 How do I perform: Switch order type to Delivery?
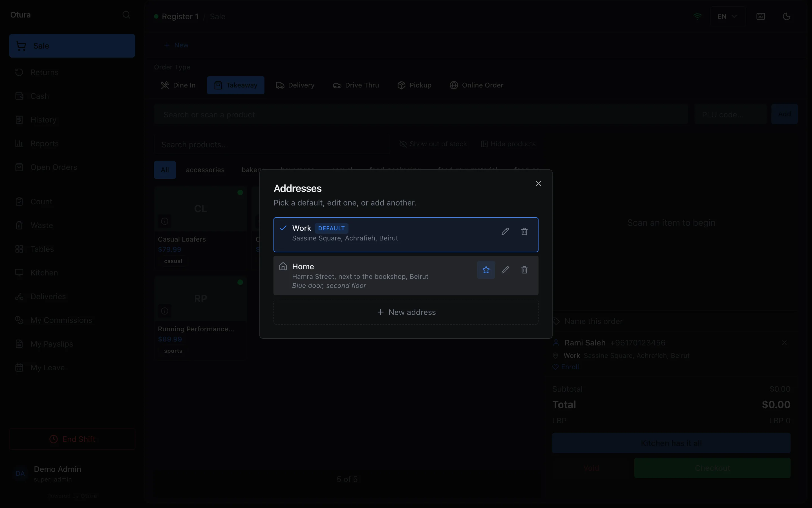[295, 85]
